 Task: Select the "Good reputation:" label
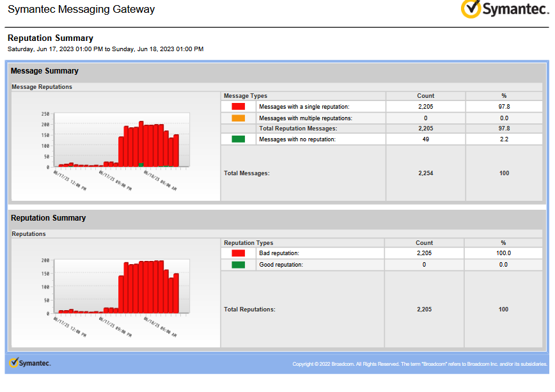(281, 265)
